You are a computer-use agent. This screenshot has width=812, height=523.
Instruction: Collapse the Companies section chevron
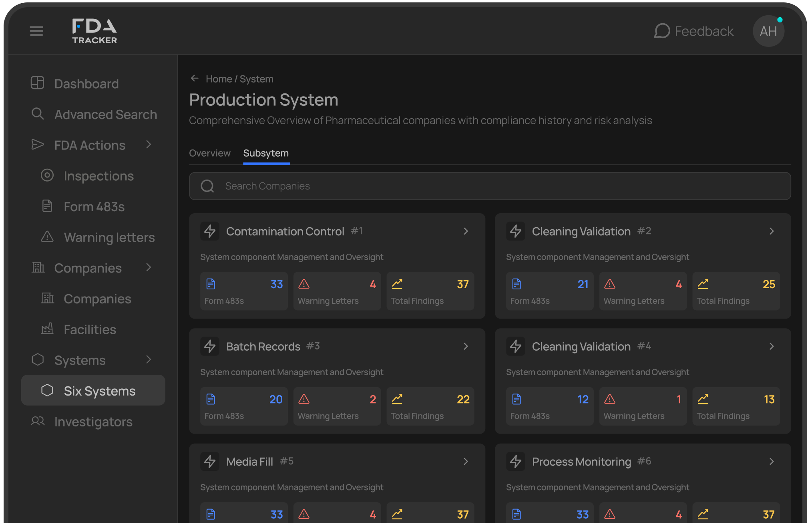pyautogui.click(x=149, y=267)
